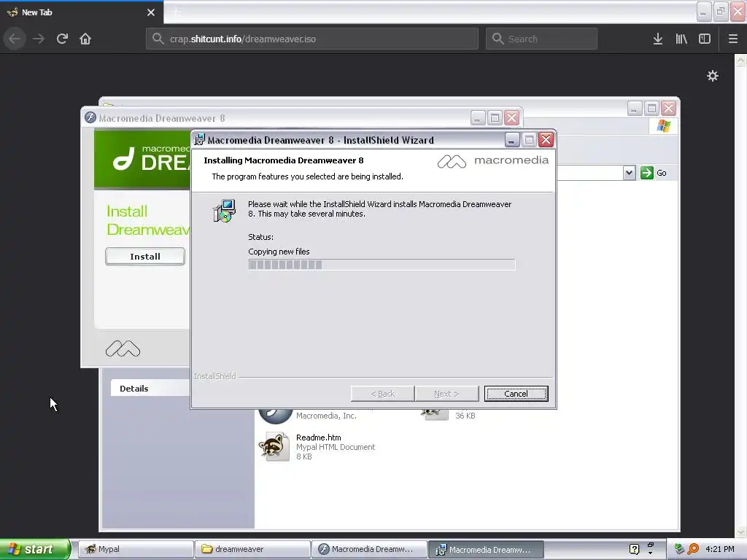Click the magnifier system tray icon
Screen dimensions: 747x560
693,549
